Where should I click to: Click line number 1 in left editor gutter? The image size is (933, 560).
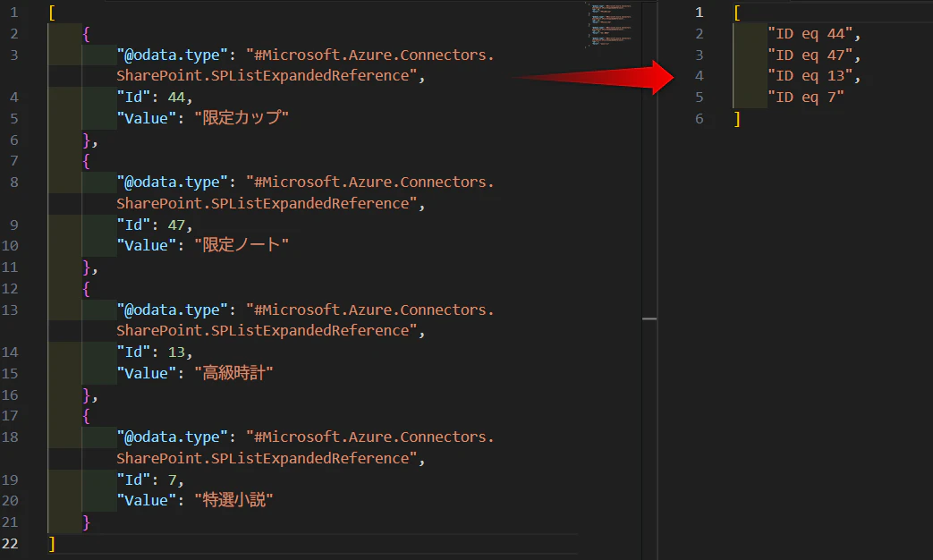(x=13, y=13)
